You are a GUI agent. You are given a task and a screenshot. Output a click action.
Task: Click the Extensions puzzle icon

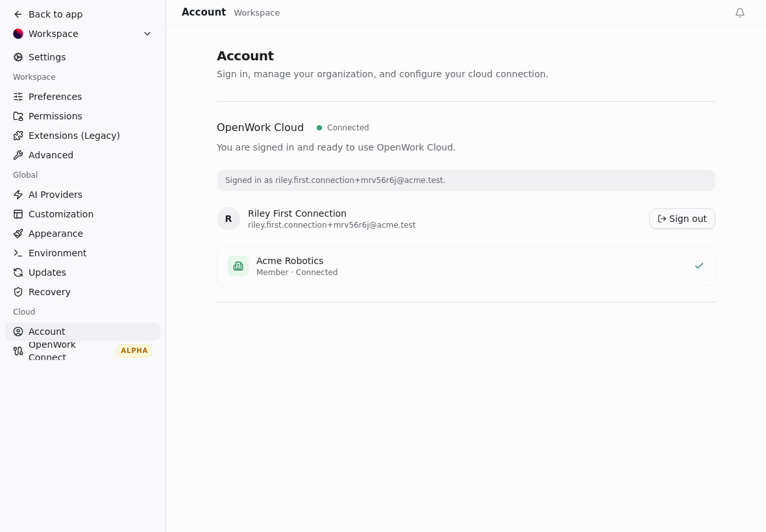[x=18, y=136]
